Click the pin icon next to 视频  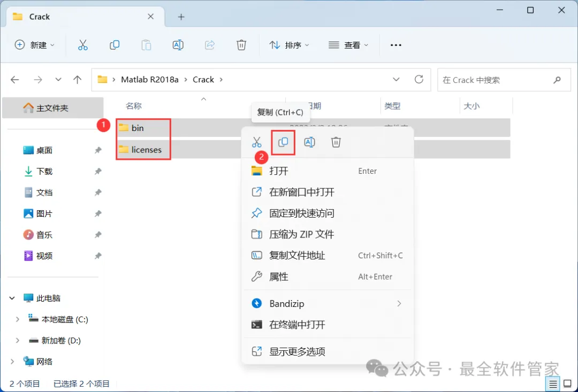coord(98,256)
